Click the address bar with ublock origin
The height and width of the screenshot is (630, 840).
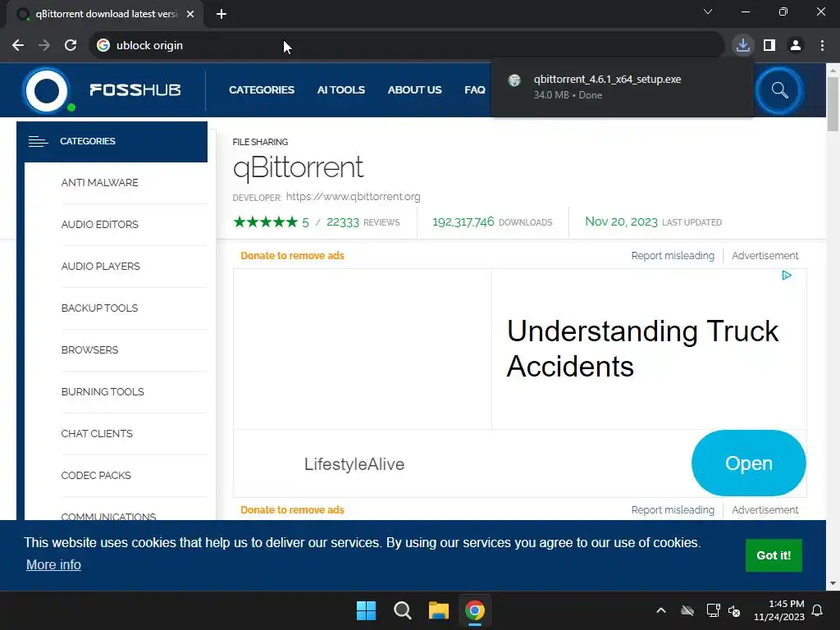(x=407, y=46)
